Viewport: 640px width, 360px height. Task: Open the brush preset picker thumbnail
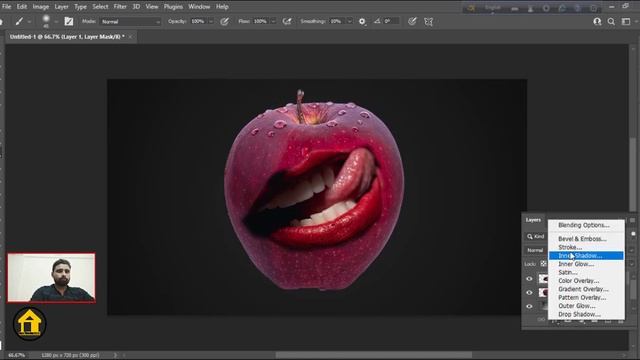[46, 20]
